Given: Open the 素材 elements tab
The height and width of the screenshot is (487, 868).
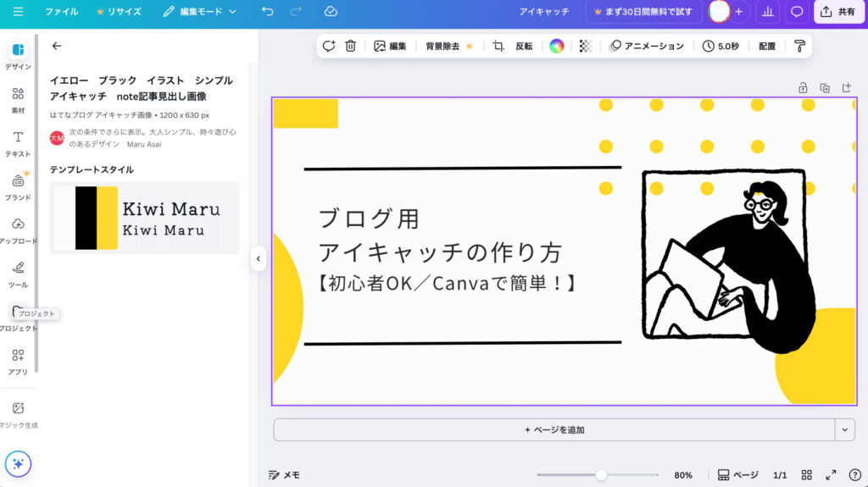Looking at the screenshot, I should 18,100.
